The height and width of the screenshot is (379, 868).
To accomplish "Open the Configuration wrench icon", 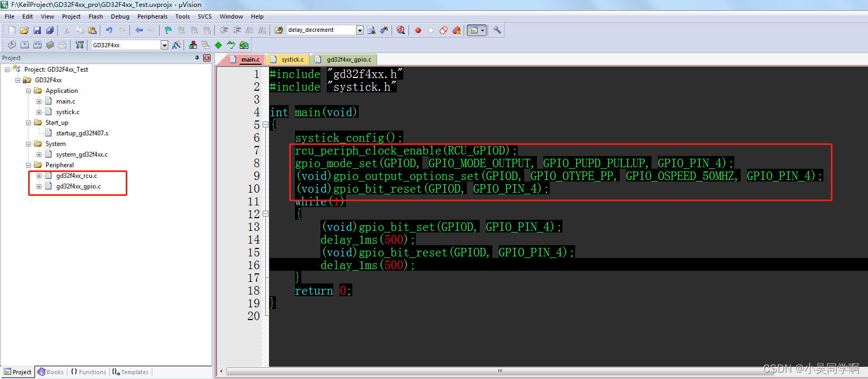I will tap(497, 30).
